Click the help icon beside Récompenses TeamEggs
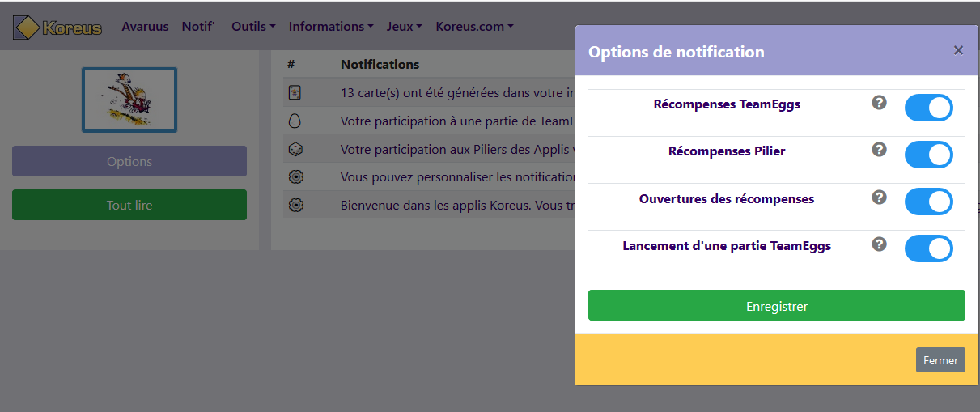The height and width of the screenshot is (412, 980). 880,103
